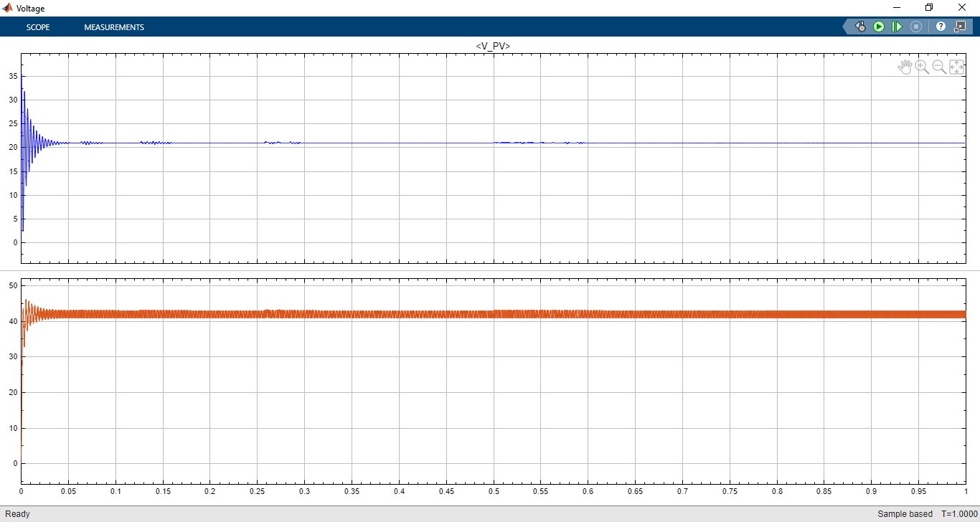Open scope help question mark icon
Screen dimensions: 980x522
pos(941,27)
